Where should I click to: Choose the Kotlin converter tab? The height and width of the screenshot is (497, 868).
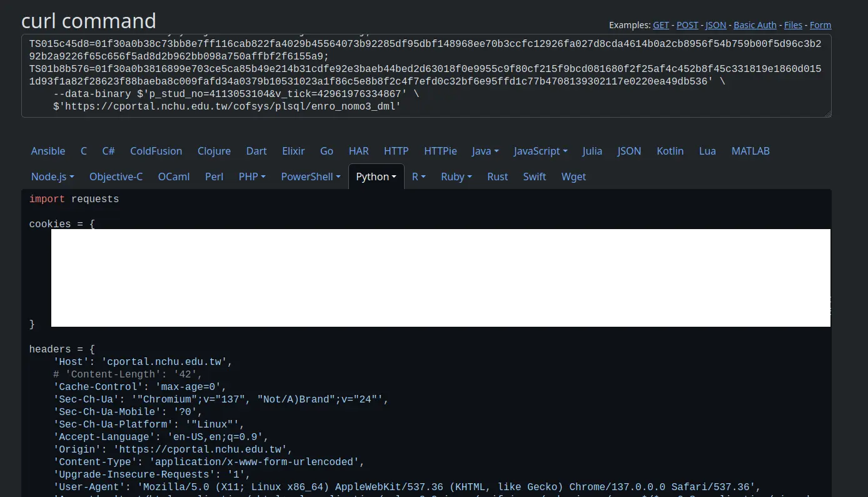(x=670, y=151)
